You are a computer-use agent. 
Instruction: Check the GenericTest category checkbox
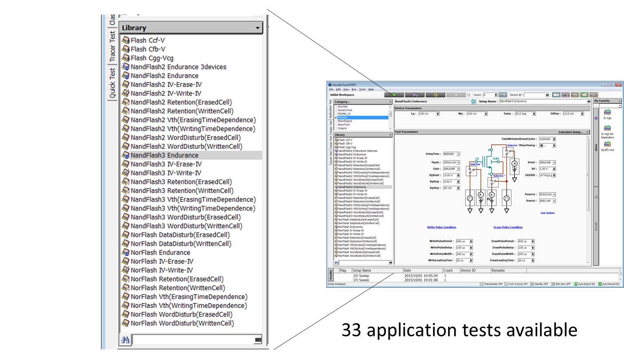(x=336, y=110)
